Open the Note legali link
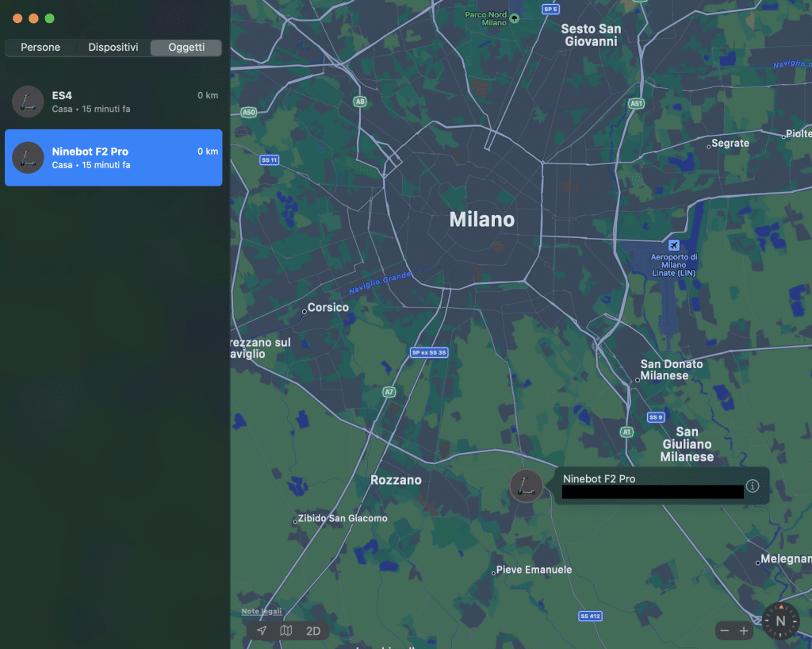The width and height of the screenshot is (812, 649). (x=262, y=611)
